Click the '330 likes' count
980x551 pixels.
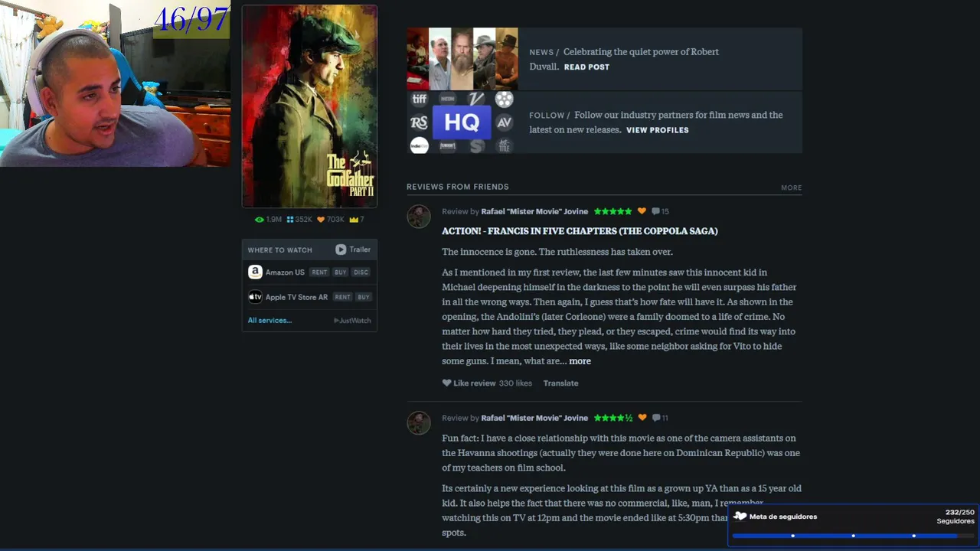coord(515,383)
